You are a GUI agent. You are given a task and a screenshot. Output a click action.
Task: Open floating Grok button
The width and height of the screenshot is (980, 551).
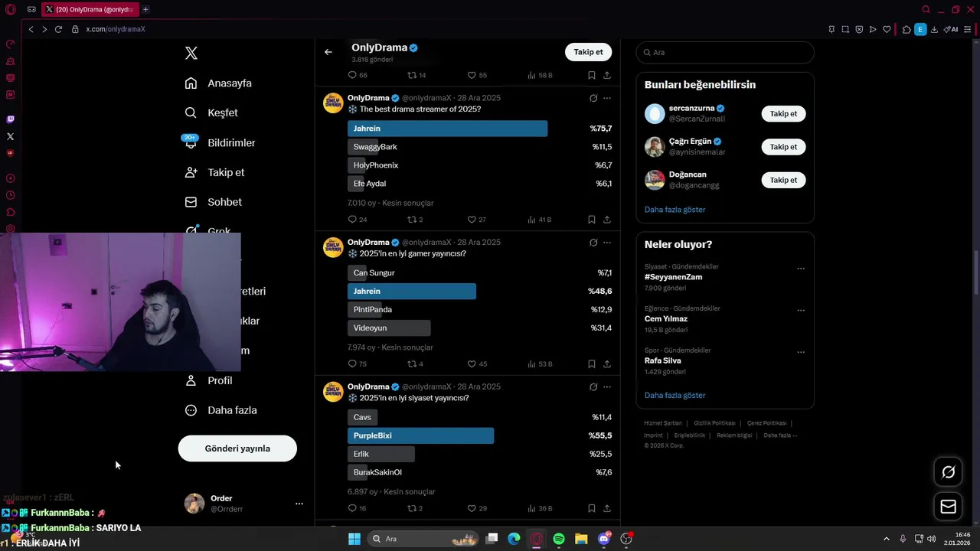948,472
